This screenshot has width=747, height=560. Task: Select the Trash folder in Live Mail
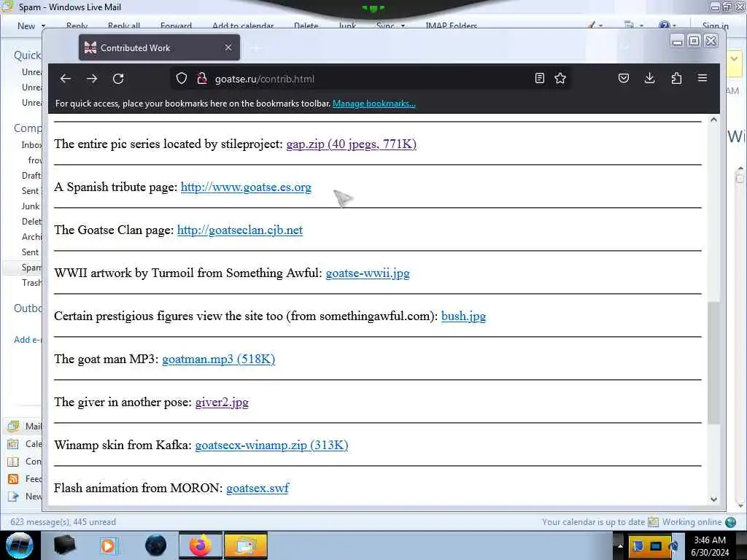coord(31,282)
